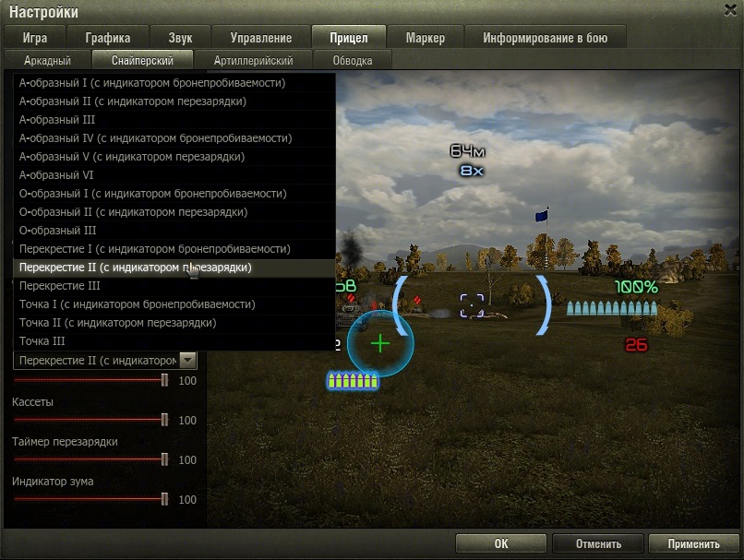Adjust the Таймер перезарядки slider
The width and height of the screenshot is (744, 560).
coord(91,460)
